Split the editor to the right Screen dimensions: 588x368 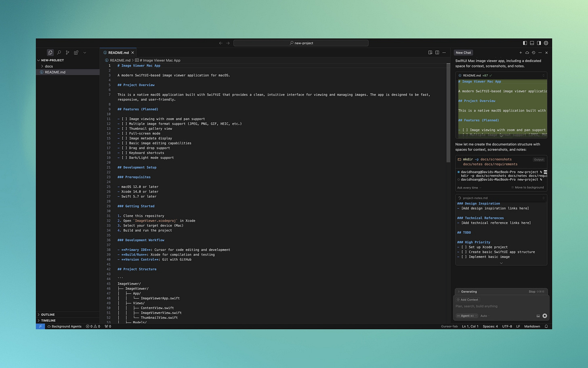[437, 53]
